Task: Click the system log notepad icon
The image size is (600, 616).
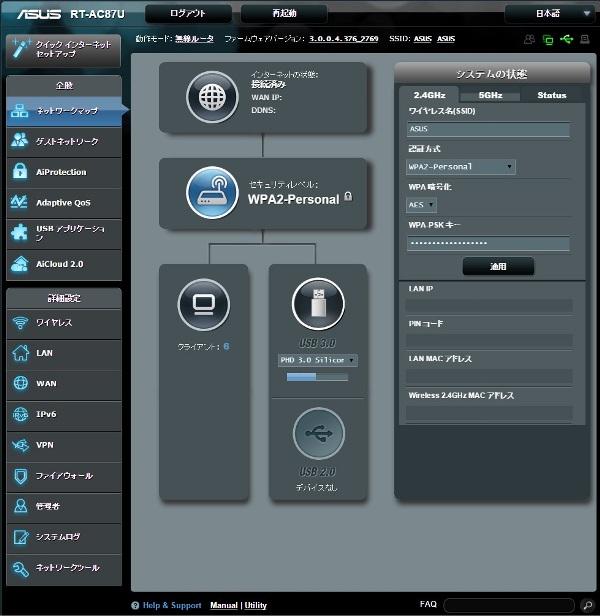Action: tap(20, 537)
